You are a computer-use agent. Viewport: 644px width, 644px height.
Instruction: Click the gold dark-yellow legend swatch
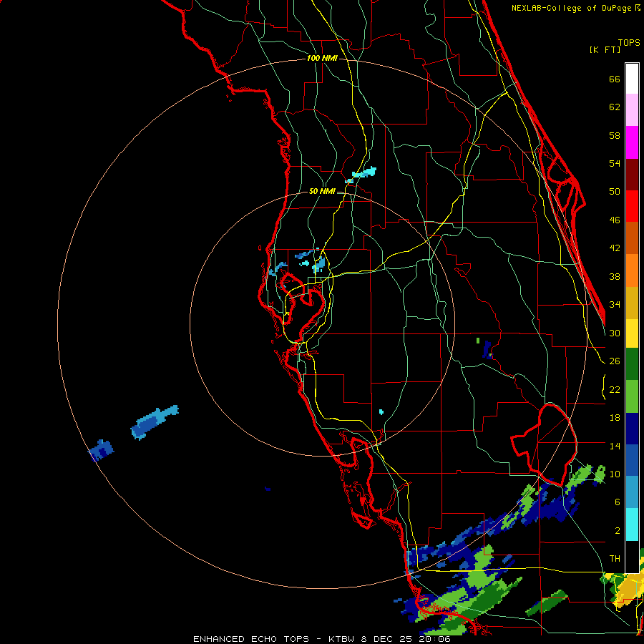632,303
